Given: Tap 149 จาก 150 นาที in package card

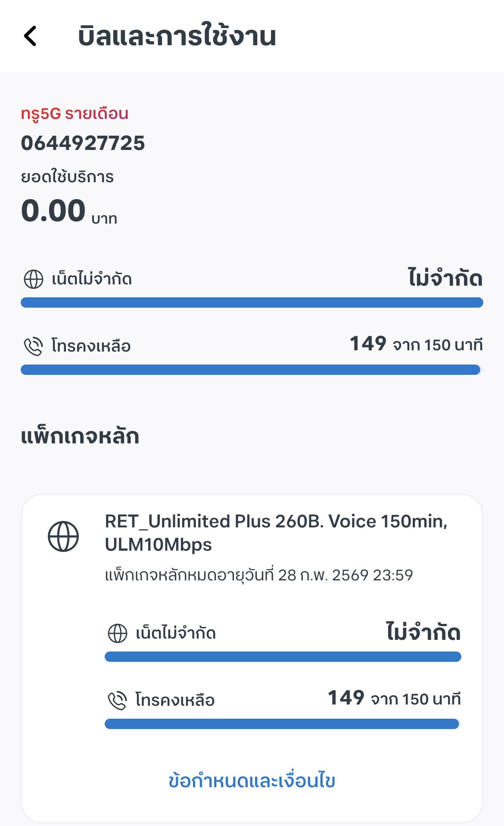Looking at the screenshot, I should coord(394,698).
